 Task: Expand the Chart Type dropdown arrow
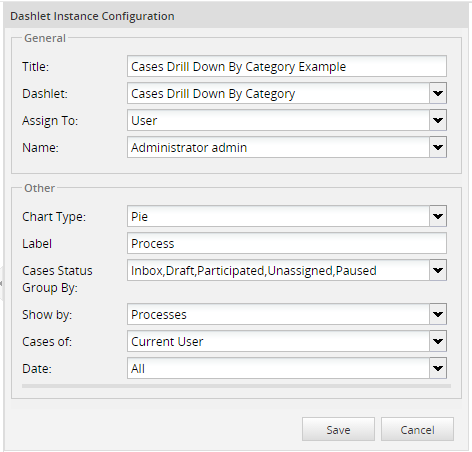point(438,216)
